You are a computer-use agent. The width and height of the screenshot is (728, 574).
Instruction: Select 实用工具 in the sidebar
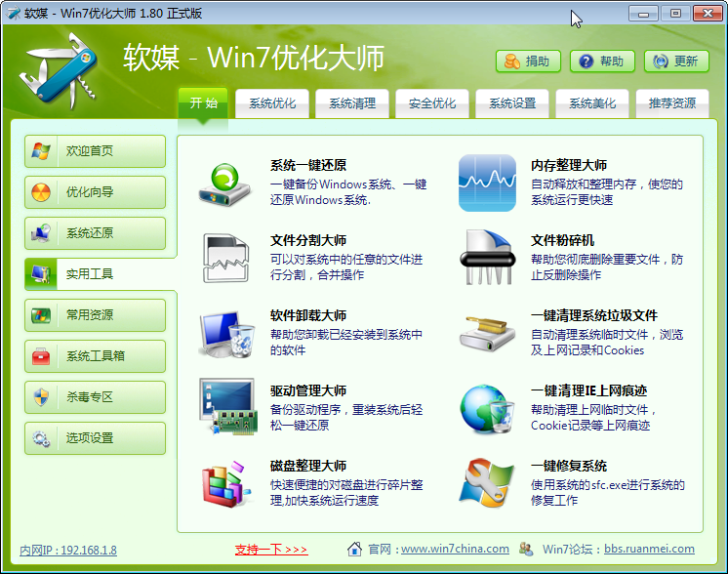[101, 274]
